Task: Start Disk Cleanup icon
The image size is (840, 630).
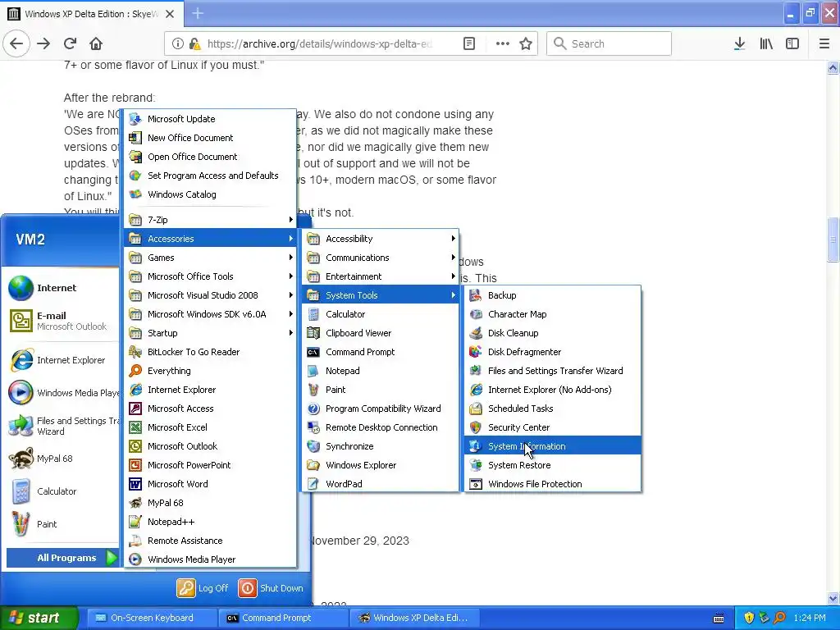Action: coord(475,333)
